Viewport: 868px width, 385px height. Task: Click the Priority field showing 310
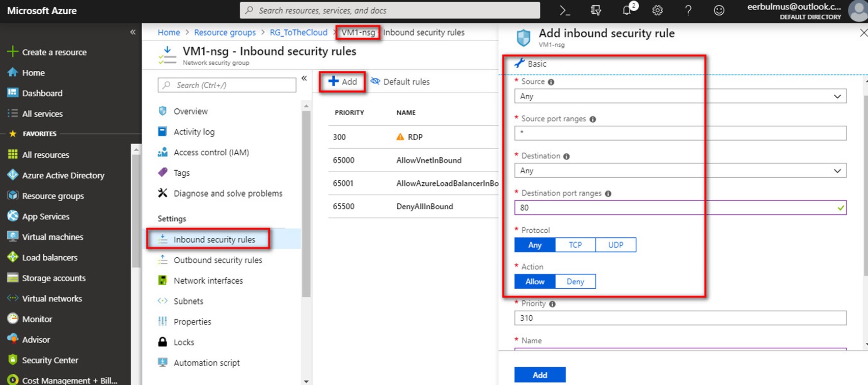681,318
